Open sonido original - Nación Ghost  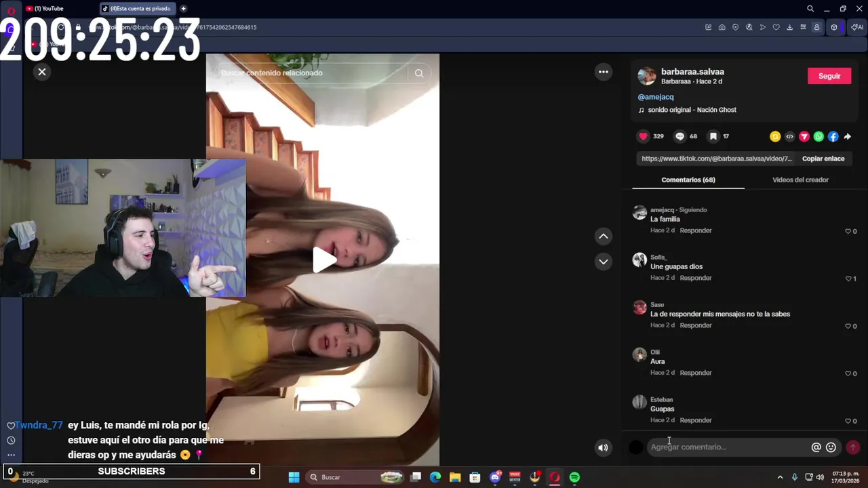pyautogui.click(x=692, y=110)
